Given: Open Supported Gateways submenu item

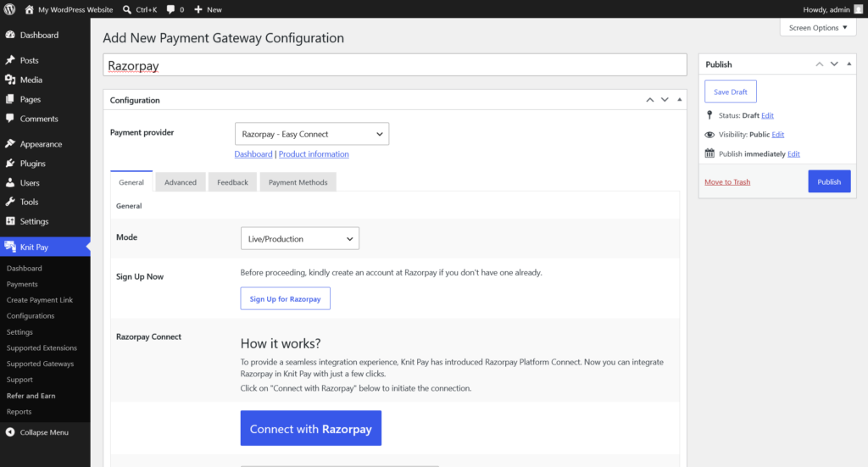Looking at the screenshot, I should click(40, 364).
